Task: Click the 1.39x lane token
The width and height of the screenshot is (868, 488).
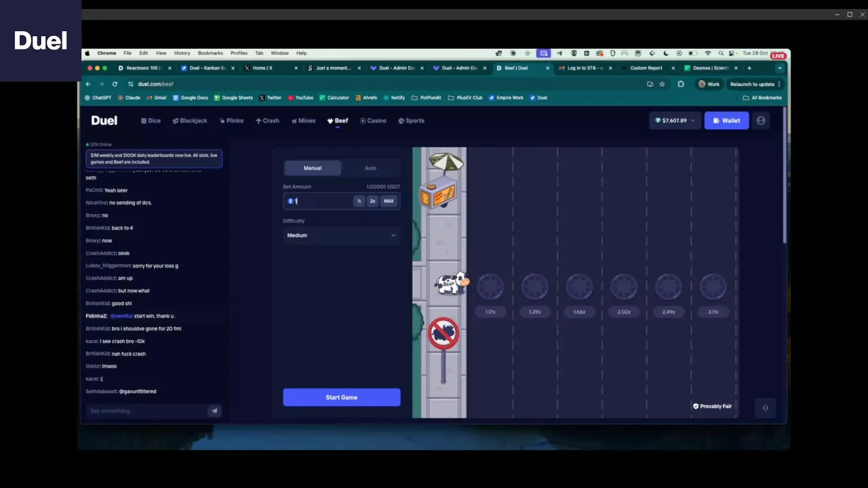Action: (x=535, y=287)
